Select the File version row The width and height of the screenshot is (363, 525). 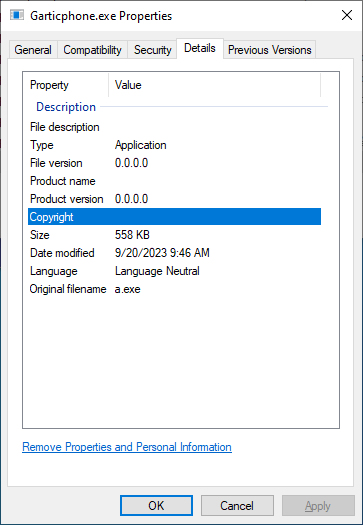[174, 163]
